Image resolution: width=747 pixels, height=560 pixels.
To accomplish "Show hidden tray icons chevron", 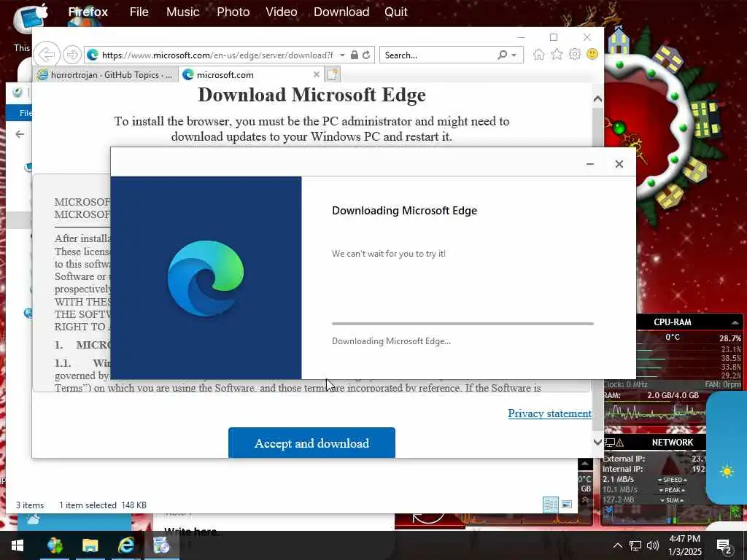I will pos(617,545).
